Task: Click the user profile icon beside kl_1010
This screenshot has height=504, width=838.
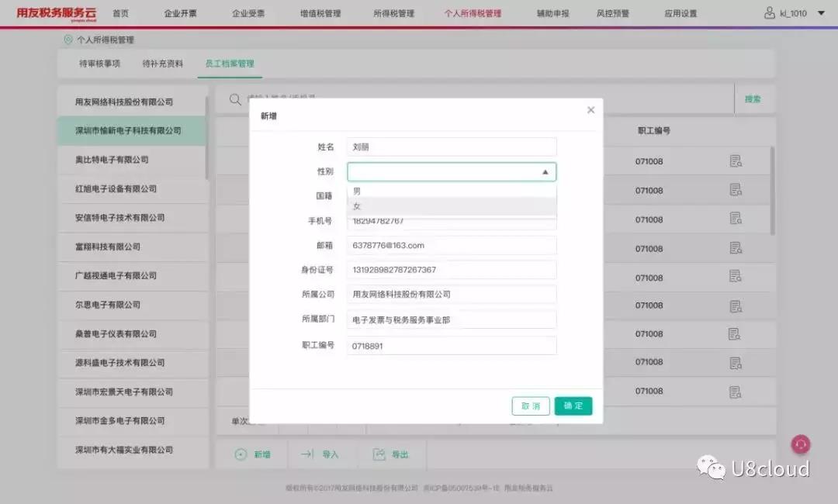Action: [x=770, y=13]
